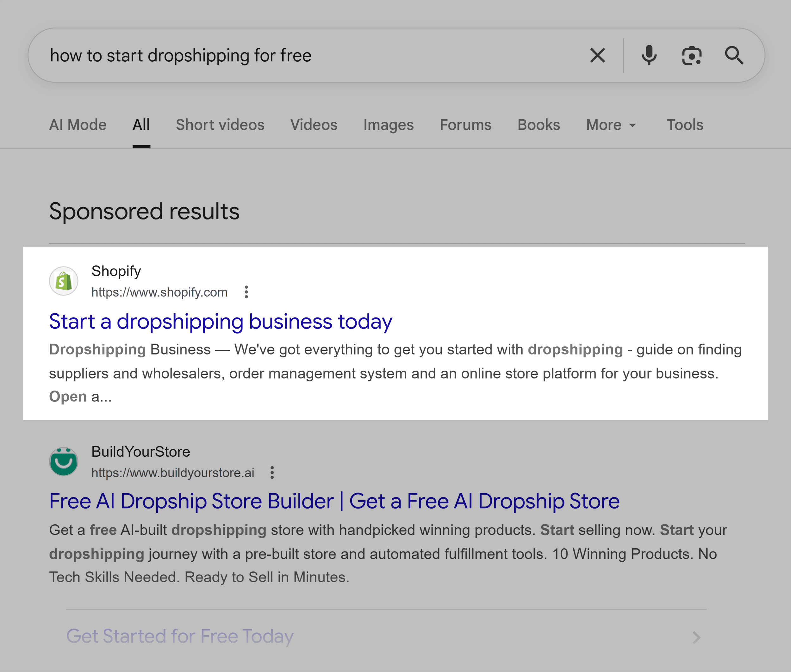Open the Free AI Dropship Store Builder link
Image resolution: width=791 pixels, height=672 pixels.
pos(333,501)
